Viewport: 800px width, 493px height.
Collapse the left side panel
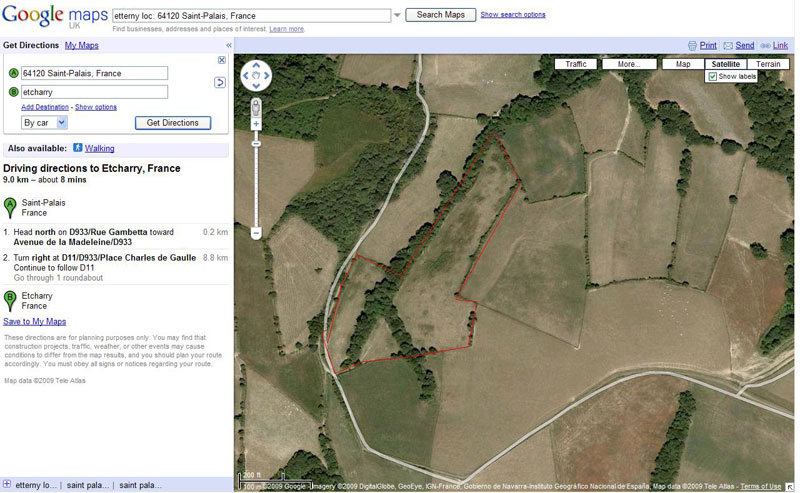click(228, 46)
